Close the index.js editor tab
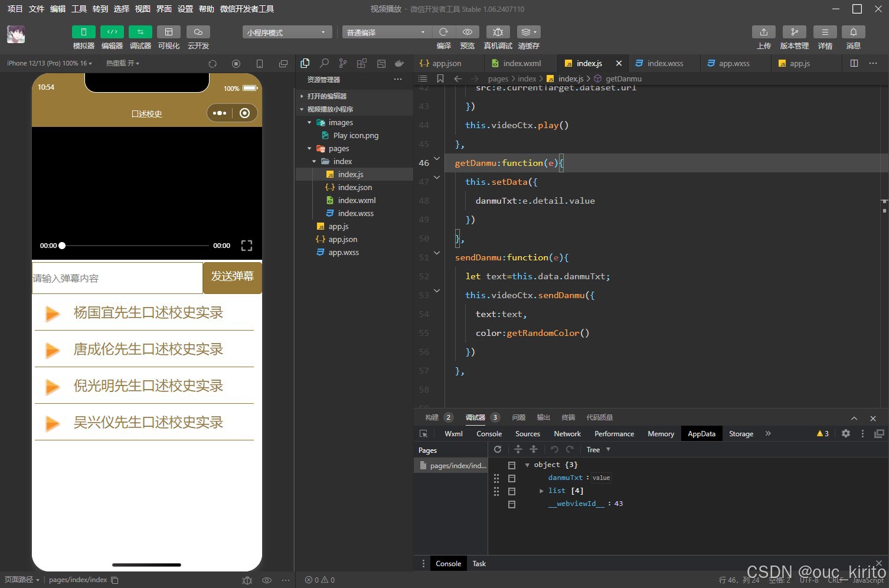This screenshot has width=889, height=588. click(619, 63)
